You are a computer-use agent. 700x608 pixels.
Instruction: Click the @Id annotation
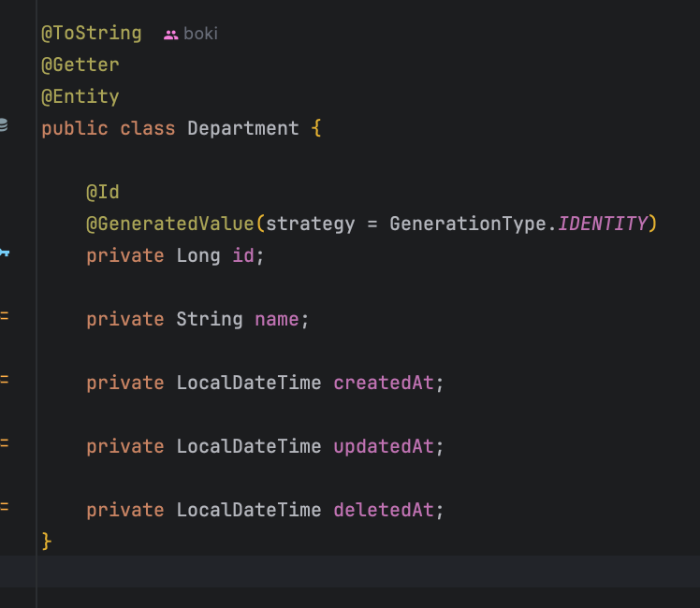(x=103, y=193)
